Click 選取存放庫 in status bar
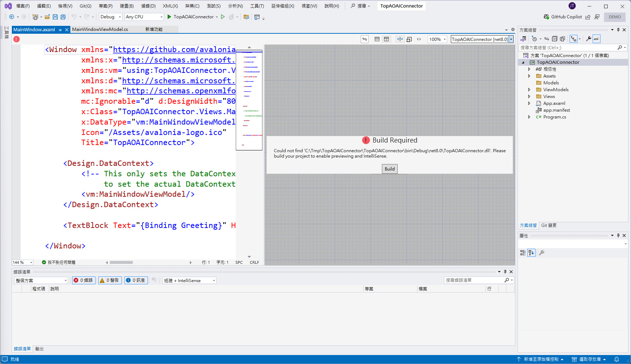The image size is (631, 364). click(589, 359)
